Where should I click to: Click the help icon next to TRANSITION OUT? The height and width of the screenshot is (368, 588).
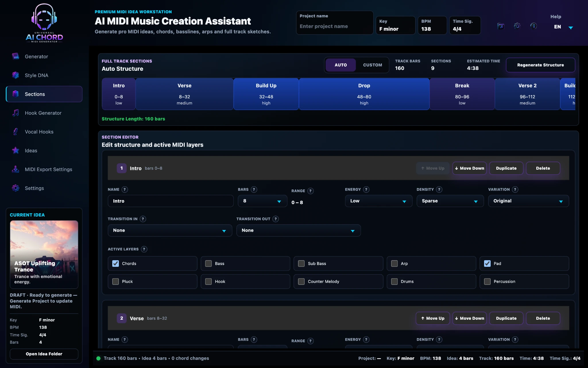(x=276, y=219)
